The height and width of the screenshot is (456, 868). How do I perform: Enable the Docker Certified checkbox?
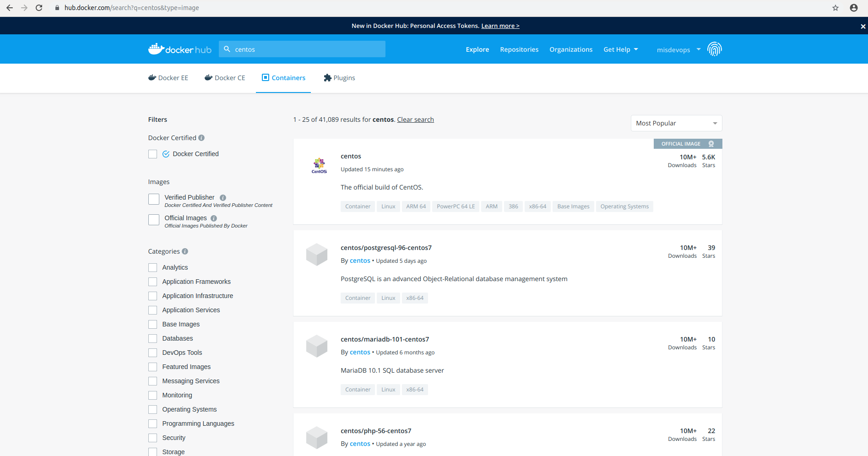[x=152, y=154]
